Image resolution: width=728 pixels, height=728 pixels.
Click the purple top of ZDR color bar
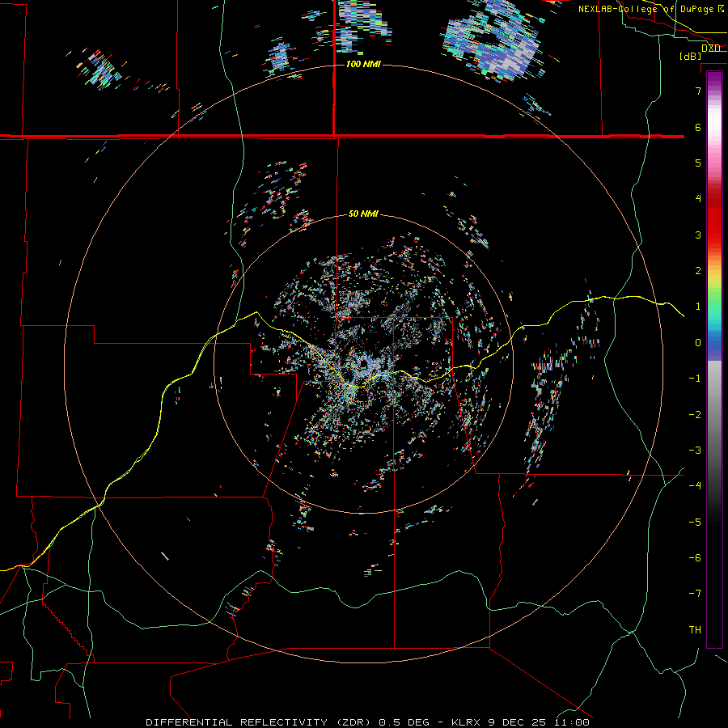tap(714, 79)
